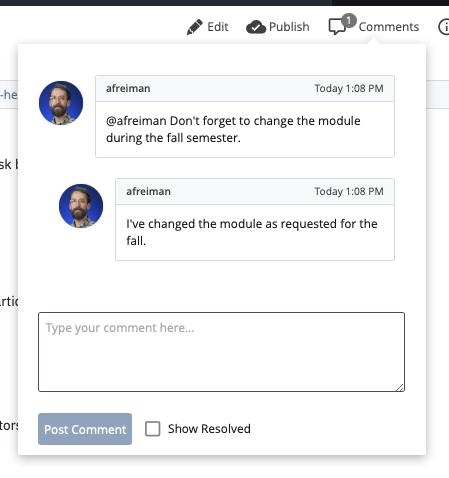
Task: Click the reply text 'I've changed the module'
Action: [x=194, y=224]
